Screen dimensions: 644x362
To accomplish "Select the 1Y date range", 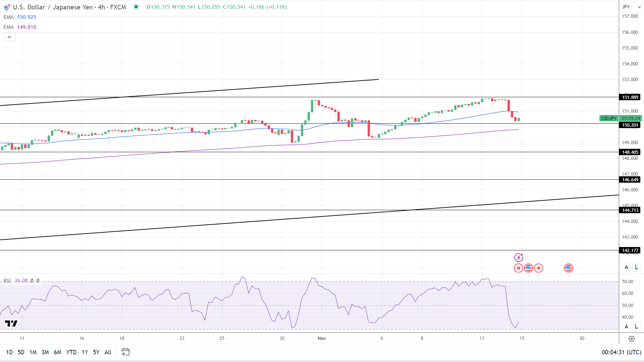I will coord(85,352).
